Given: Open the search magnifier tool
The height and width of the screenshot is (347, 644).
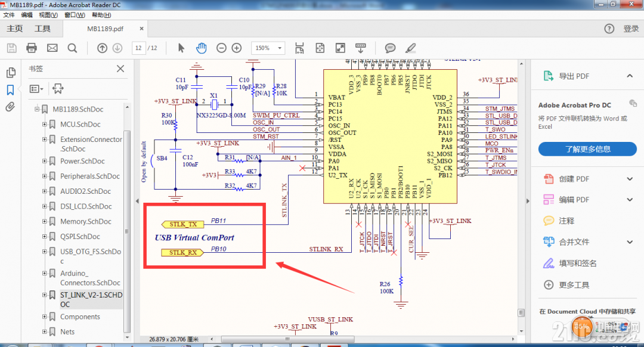Looking at the screenshot, I should coord(72,48).
